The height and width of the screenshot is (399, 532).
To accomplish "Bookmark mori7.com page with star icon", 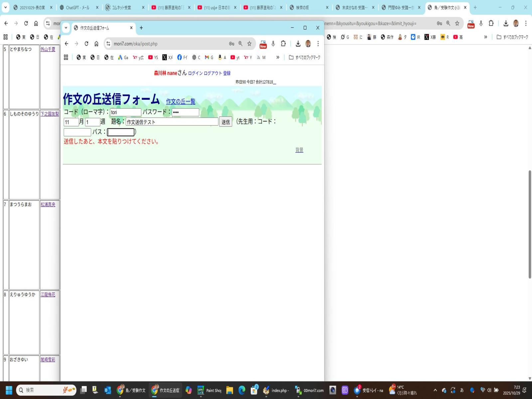I will [249, 44].
